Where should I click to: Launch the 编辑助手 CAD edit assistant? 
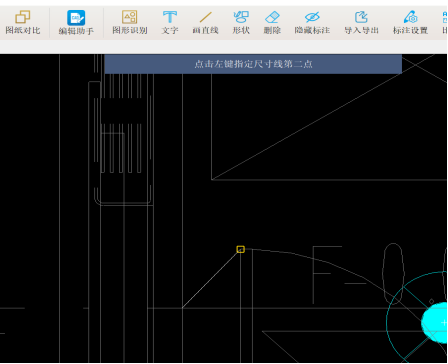point(76,22)
